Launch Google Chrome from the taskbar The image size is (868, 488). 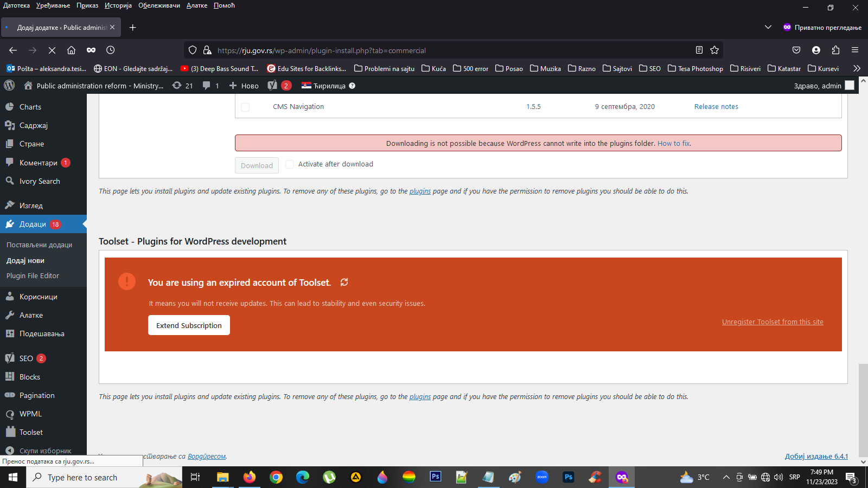point(276,477)
